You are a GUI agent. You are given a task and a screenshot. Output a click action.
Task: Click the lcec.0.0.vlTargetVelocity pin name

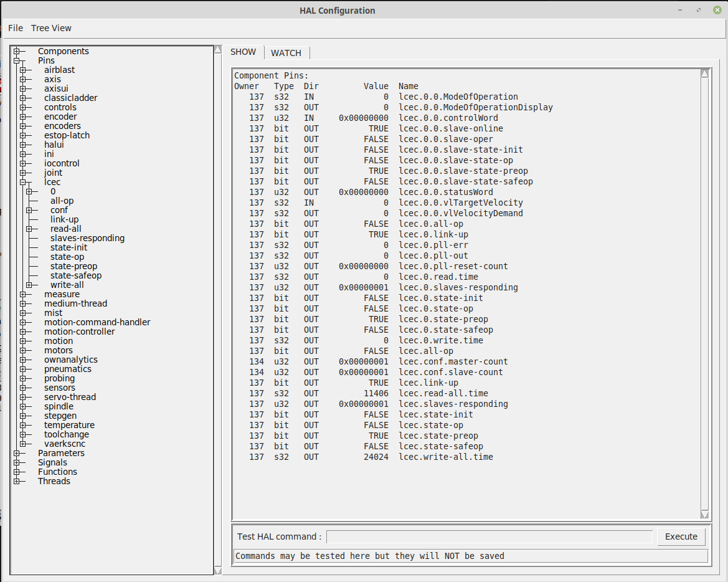click(461, 203)
